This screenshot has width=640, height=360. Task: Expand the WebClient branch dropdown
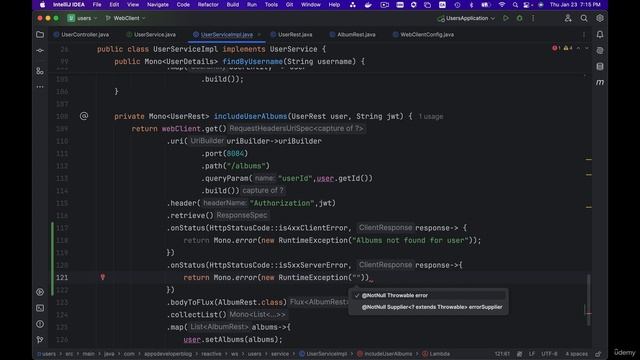(x=126, y=18)
